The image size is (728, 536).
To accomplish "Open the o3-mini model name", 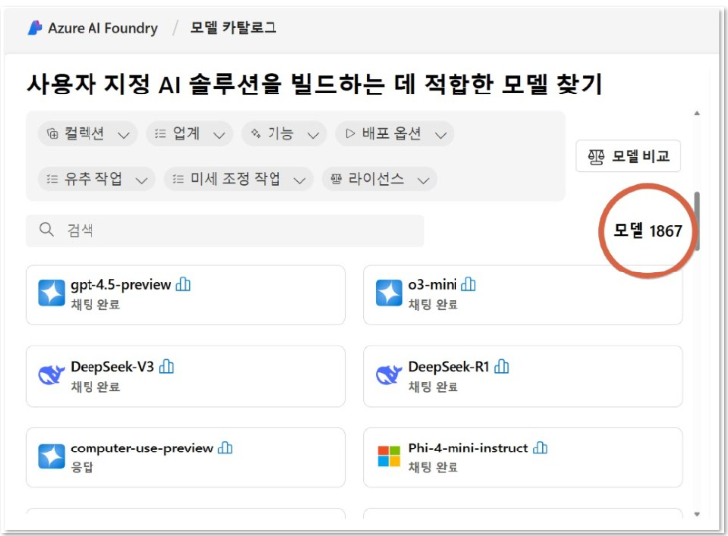I will (432, 284).
